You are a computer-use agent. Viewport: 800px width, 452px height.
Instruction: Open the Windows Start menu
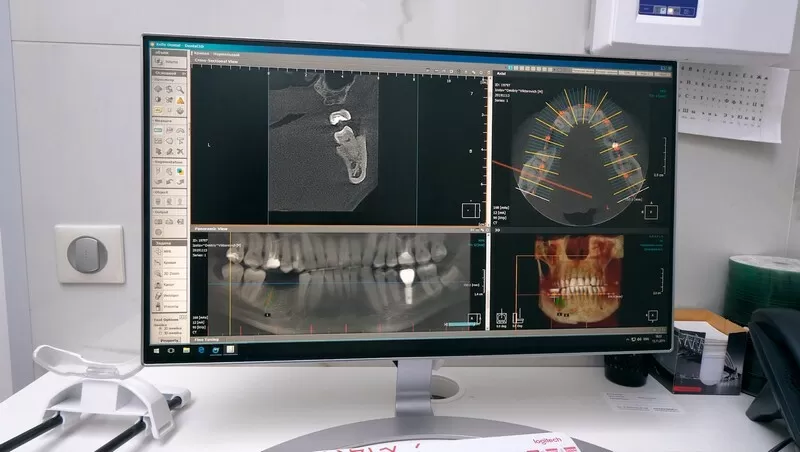[x=158, y=349]
